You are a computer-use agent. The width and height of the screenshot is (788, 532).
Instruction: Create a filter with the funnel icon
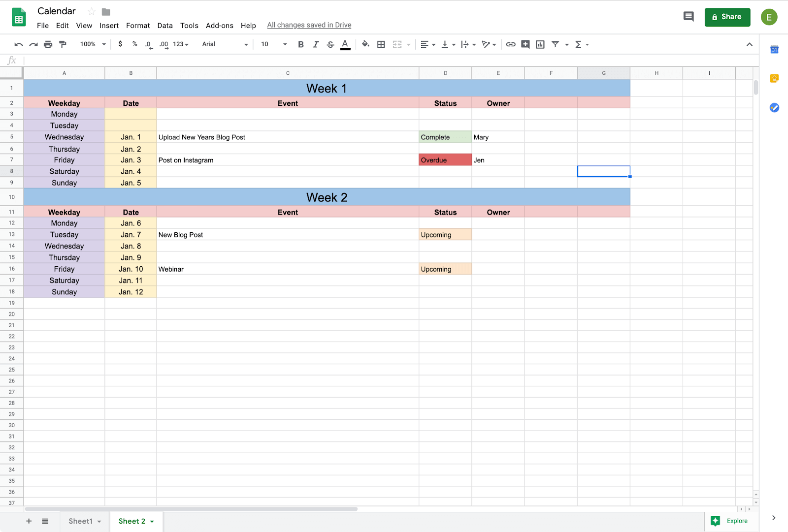pyautogui.click(x=555, y=44)
